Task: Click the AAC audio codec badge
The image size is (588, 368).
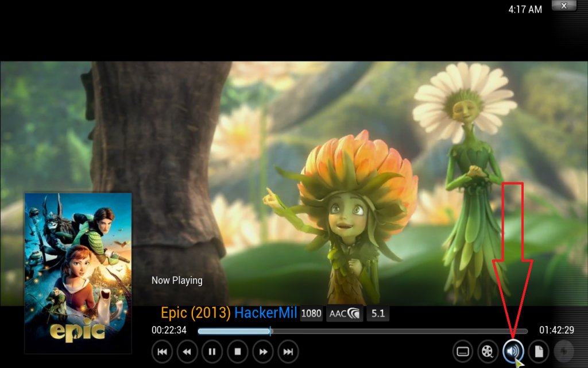Action: (345, 313)
